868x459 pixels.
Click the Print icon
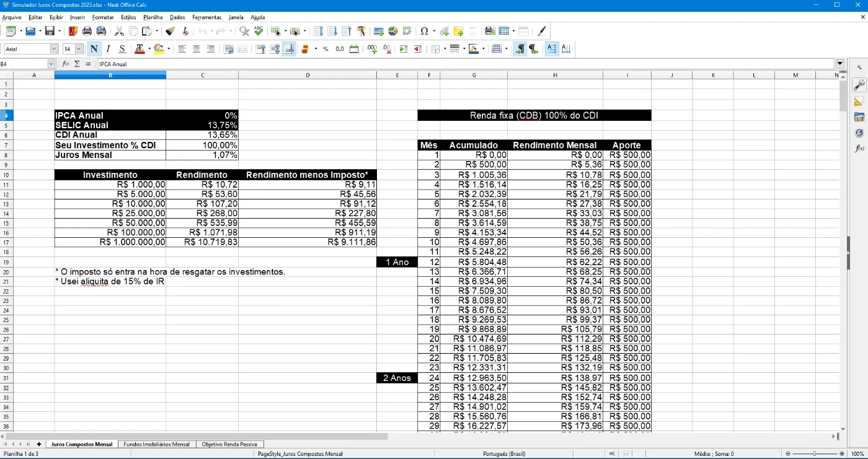pyautogui.click(x=87, y=31)
